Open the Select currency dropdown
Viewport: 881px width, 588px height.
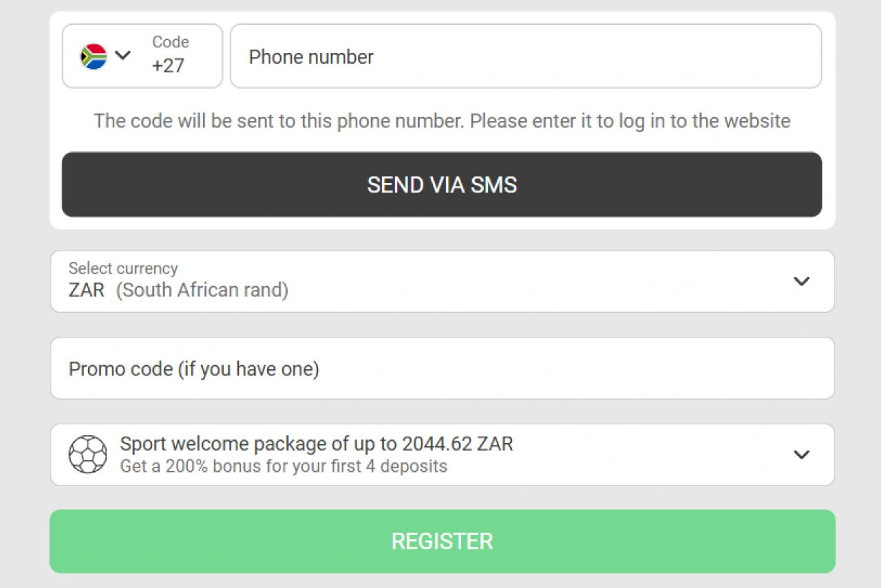coord(442,281)
